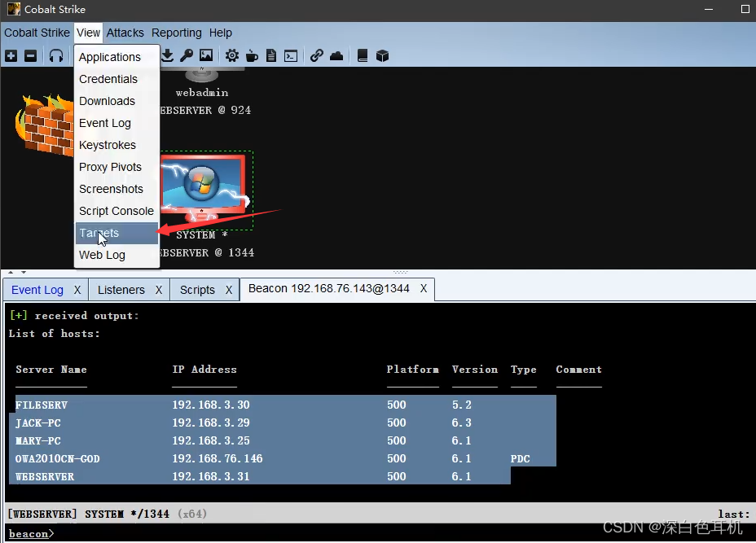
Task: Choose Applications from the View menu
Action: click(116, 57)
